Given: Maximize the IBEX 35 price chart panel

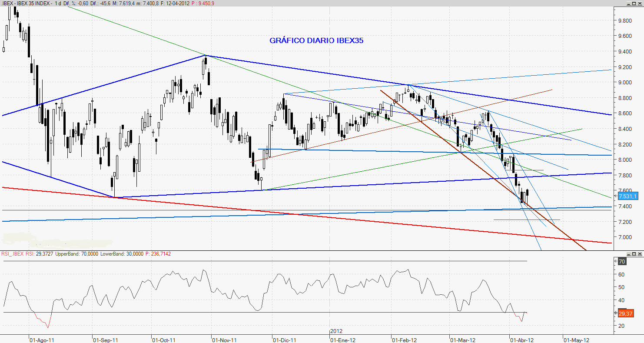Looking at the screenshot, I should coord(634,3).
